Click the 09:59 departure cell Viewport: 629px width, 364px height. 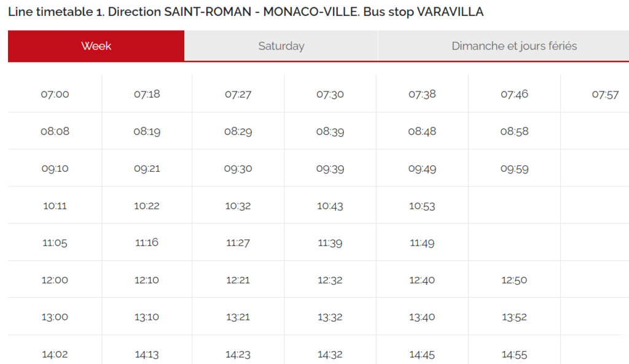click(514, 168)
